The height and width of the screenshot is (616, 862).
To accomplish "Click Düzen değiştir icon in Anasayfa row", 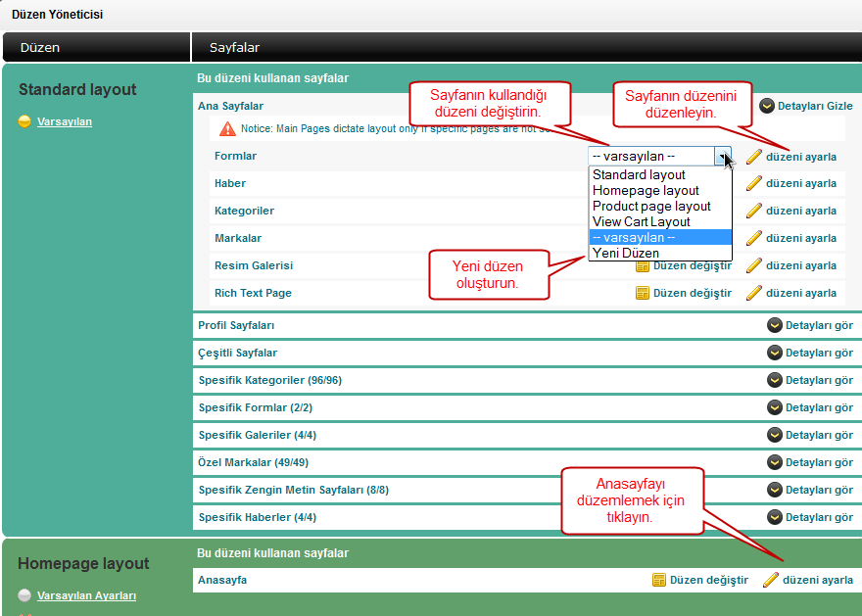I will (659, 580).
